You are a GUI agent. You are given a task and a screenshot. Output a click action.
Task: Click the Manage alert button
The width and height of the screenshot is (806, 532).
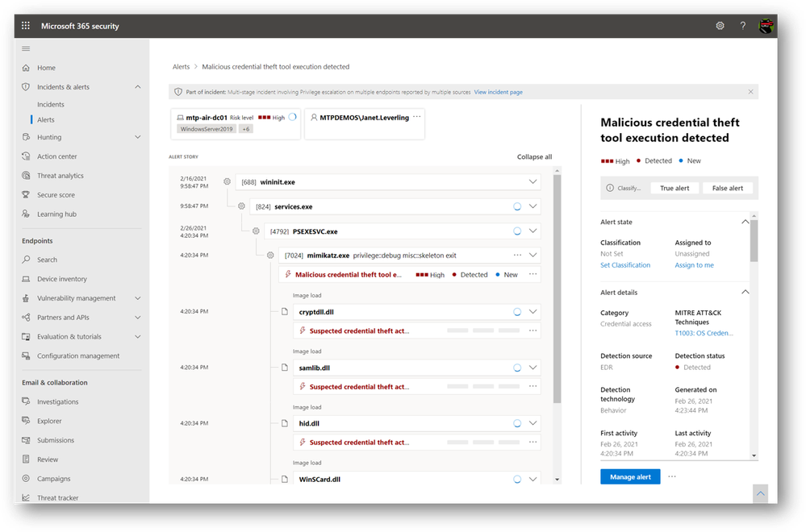pyautogui.click(x=630, y=477)
